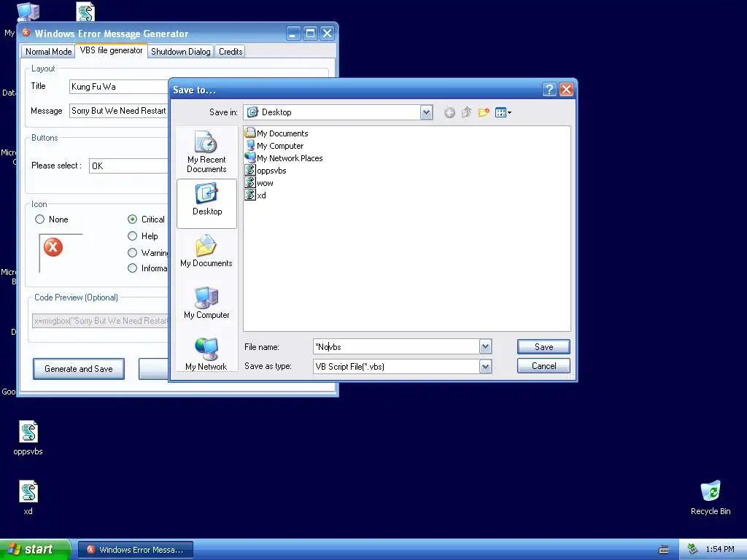The width and height of the screenshot is (747, 560).
Task: Click the Save button
Action: (x=543, y=346)
